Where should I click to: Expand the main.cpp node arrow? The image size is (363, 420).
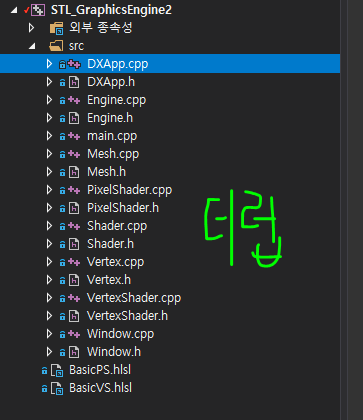tap(49, 136)
